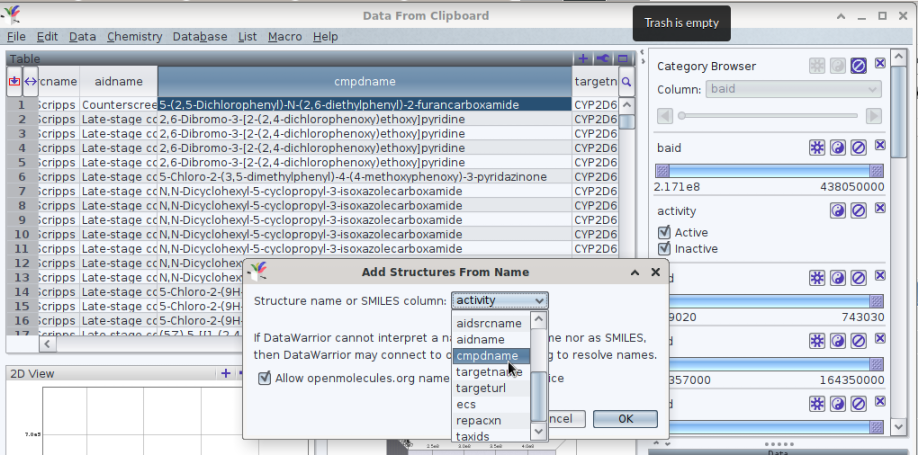Viewport: 918px width, 455px height.
Task: Click the cmpdname column header
Action: pyautogui.click(x=364, y=81)
